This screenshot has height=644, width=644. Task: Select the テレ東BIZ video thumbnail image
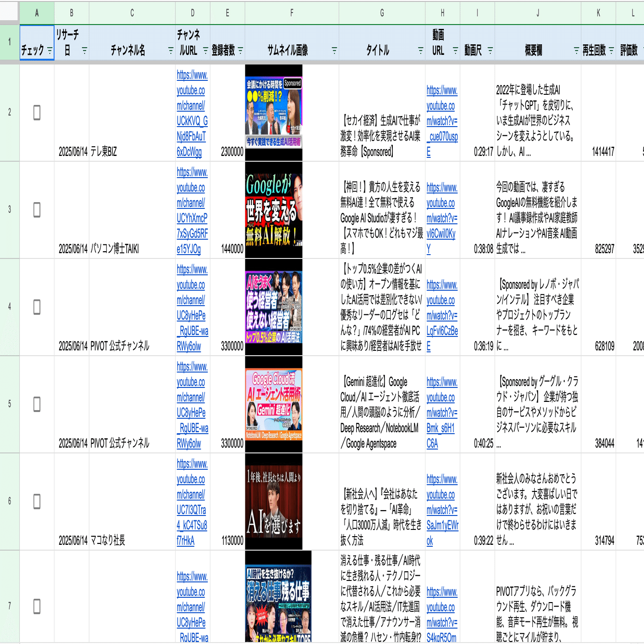pyautogui.click(x=274, y=113)
